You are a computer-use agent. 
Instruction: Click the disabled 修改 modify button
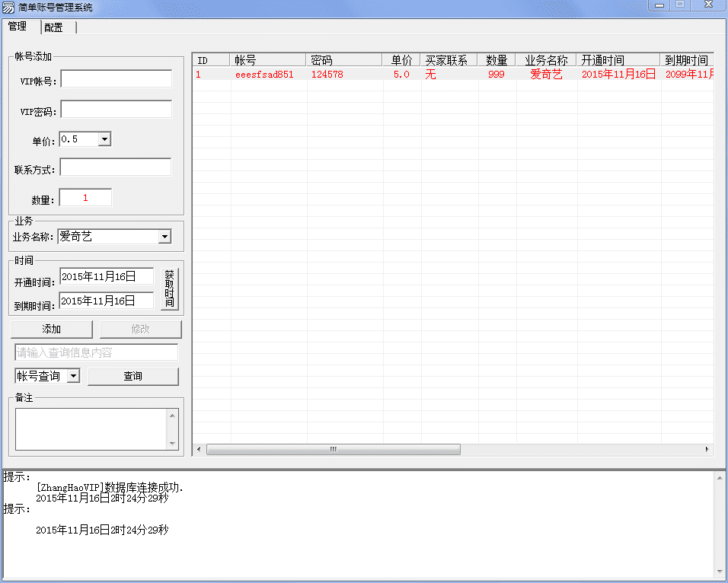tap(141, 329)
